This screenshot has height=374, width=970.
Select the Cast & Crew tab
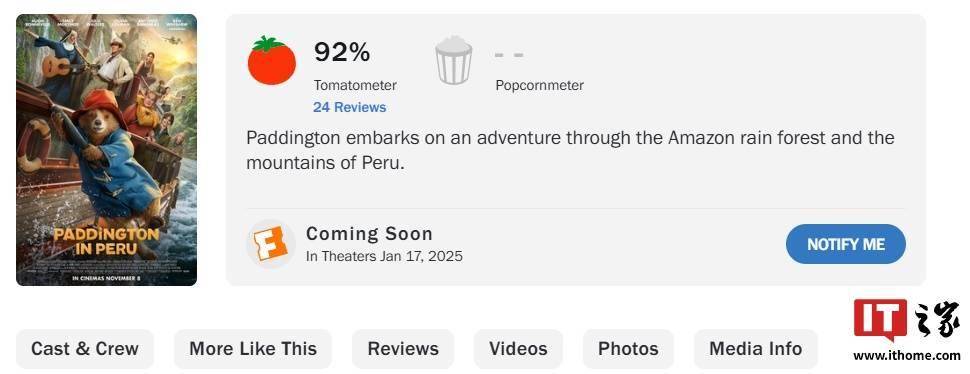85,349
